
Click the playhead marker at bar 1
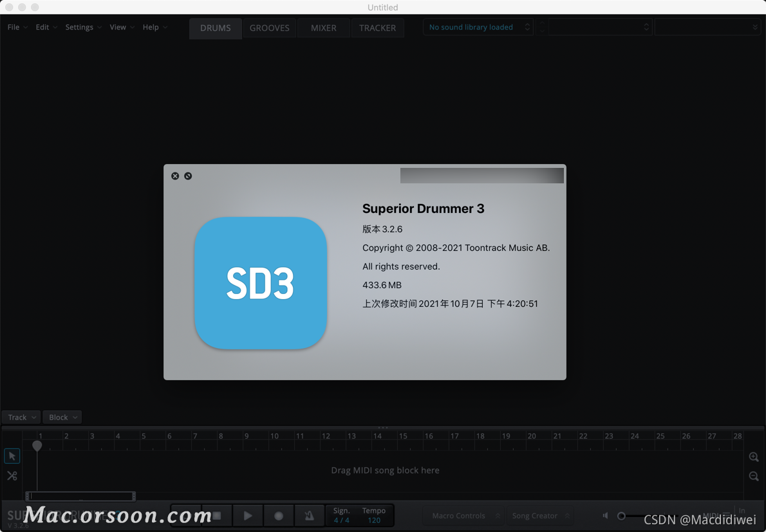pos(37,446)
